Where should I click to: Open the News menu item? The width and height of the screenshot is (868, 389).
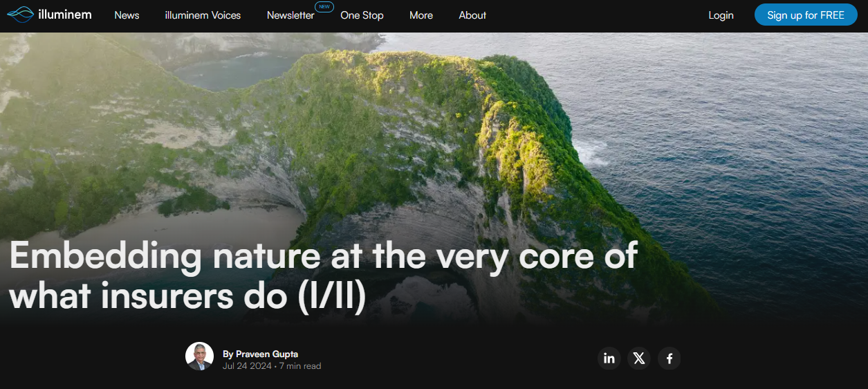(127, 15)
